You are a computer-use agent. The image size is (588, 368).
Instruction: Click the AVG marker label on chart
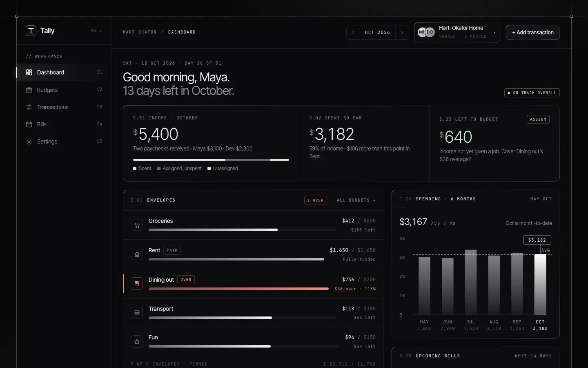[546, 250]
